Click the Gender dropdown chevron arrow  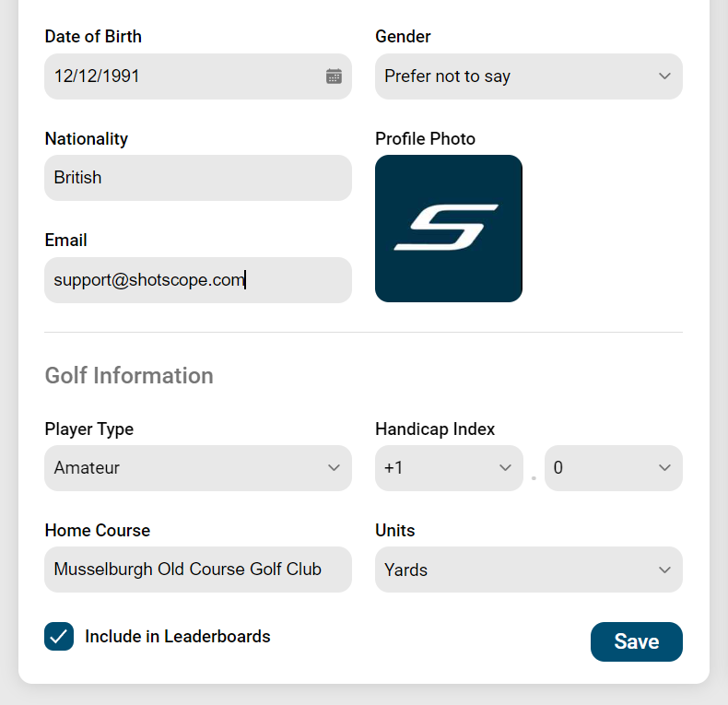tap(664, 76)
